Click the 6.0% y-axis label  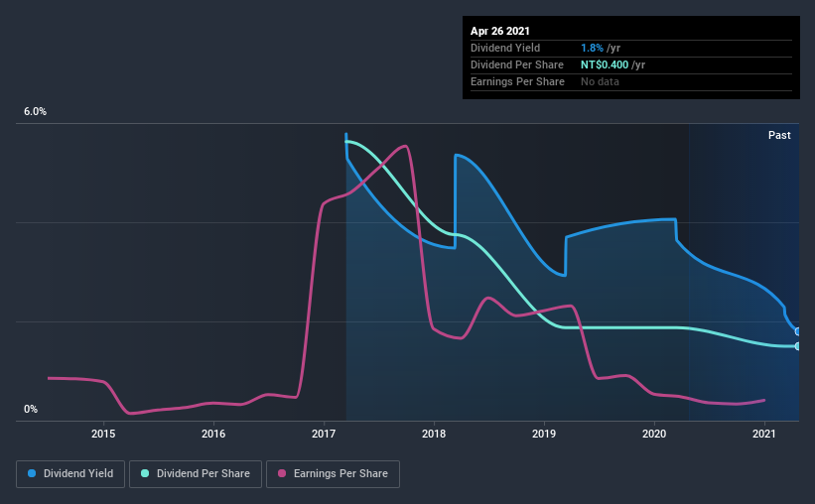click(x=36, y=112)
